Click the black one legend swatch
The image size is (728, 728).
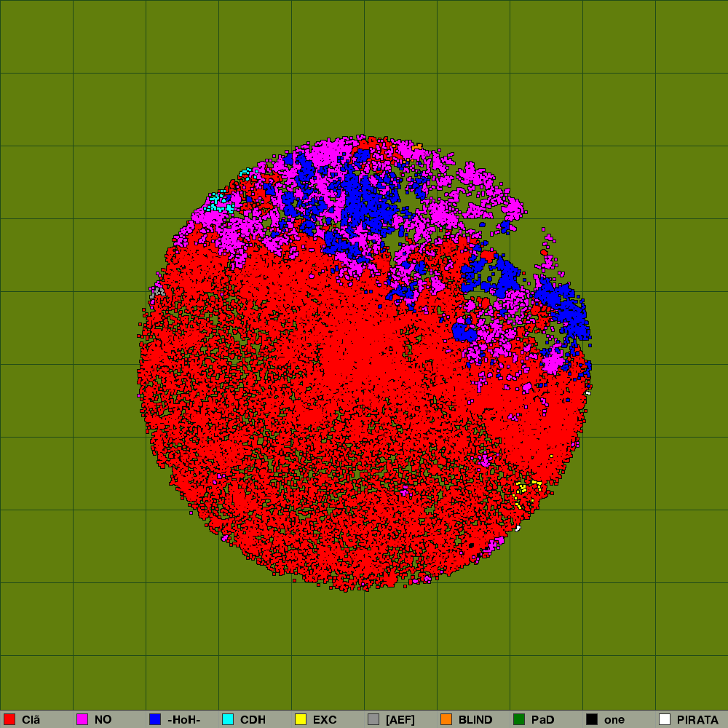pyautogui.click(x=592, y=719)
